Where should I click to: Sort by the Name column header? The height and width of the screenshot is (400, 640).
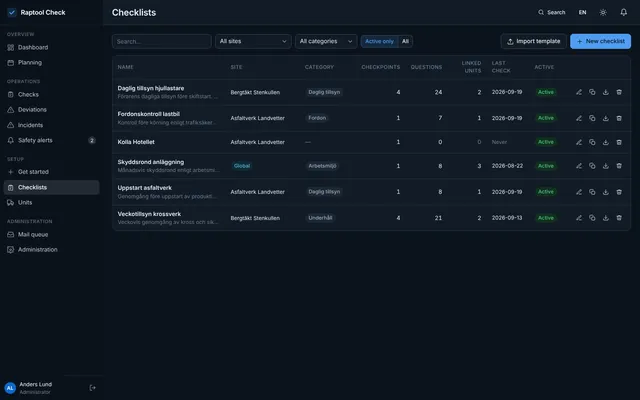coord(125,67)
